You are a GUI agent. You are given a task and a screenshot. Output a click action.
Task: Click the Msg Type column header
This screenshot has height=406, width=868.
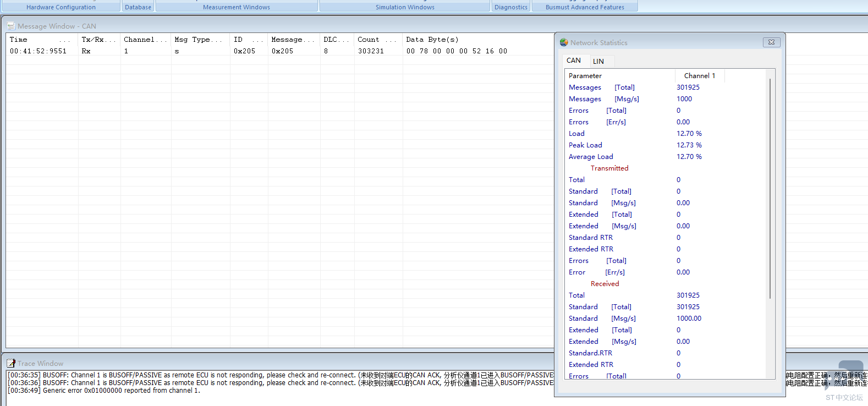coord(200,40)
